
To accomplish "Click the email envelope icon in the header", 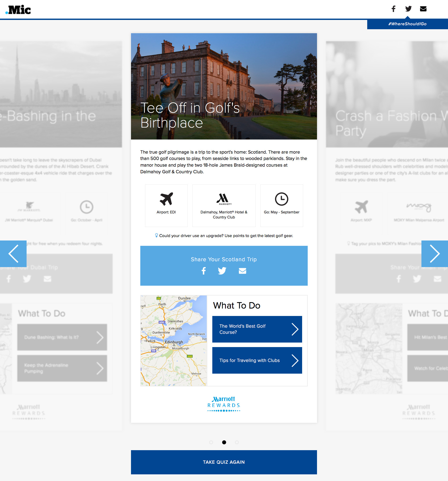I will [423, 9].
